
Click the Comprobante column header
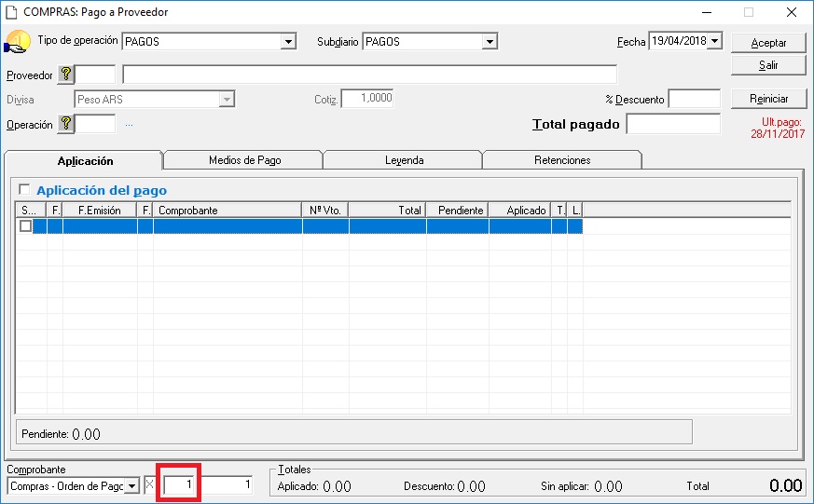228,211
